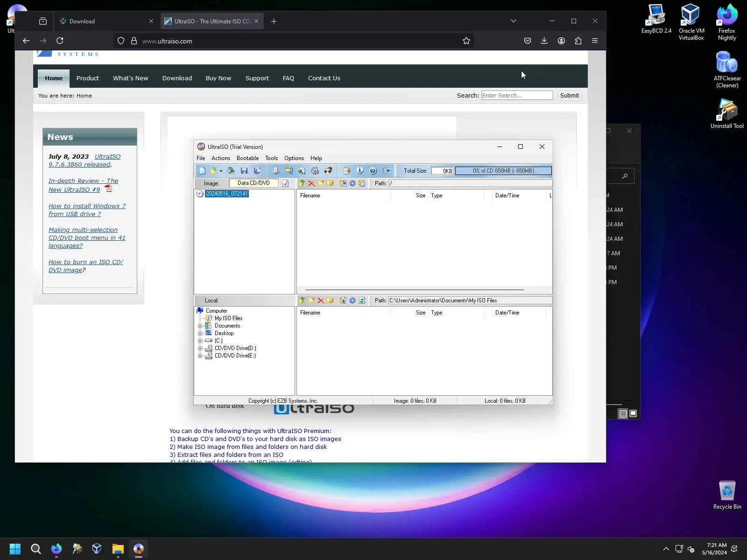The width and height of the screenshot is (747, 560).
Task: Click the gear Properties icon in the image pane toolbar
Action: point(352,183)
